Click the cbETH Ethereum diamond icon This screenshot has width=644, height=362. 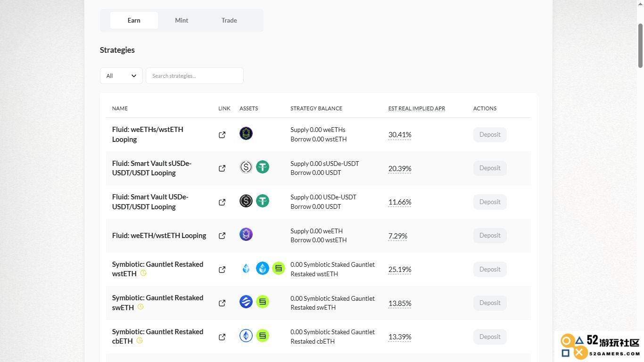click(x=246, y=336)
